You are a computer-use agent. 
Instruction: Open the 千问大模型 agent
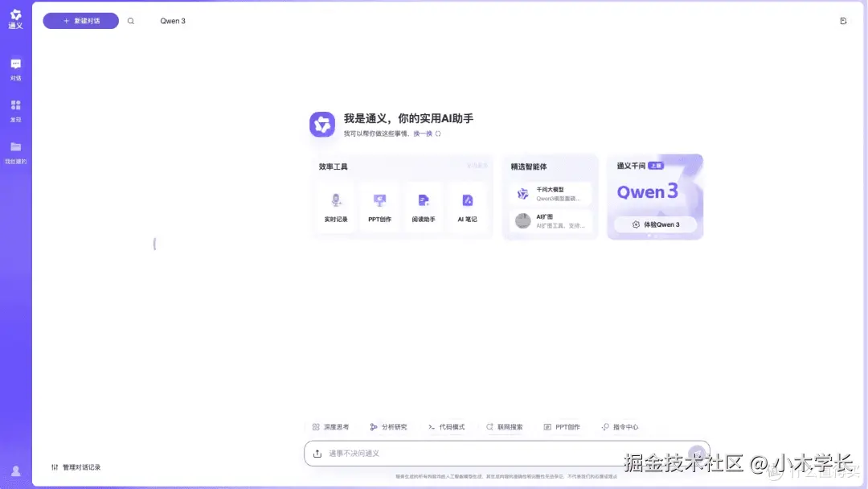pyautogui.click(x=551, y=193)
